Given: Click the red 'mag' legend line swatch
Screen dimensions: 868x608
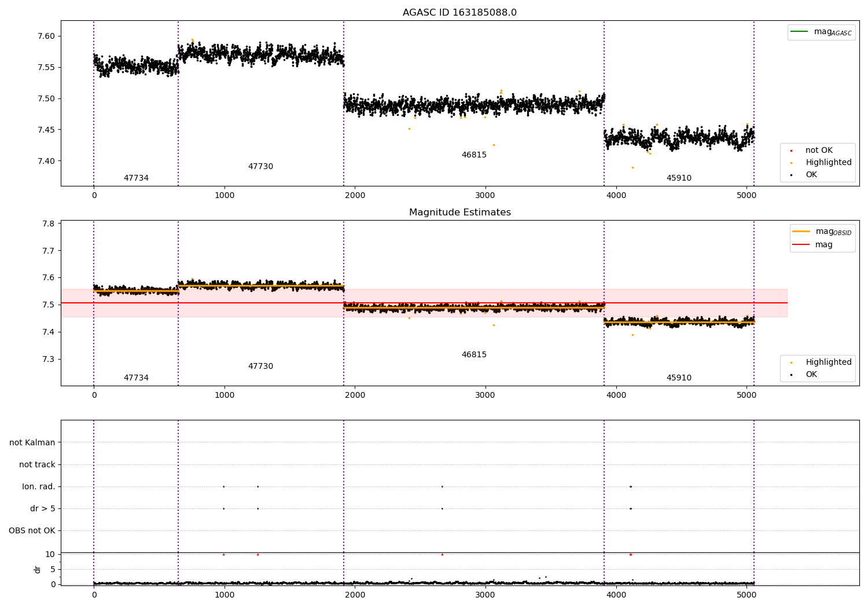Looking at the screenshot, I should click(x=801, y=244).
